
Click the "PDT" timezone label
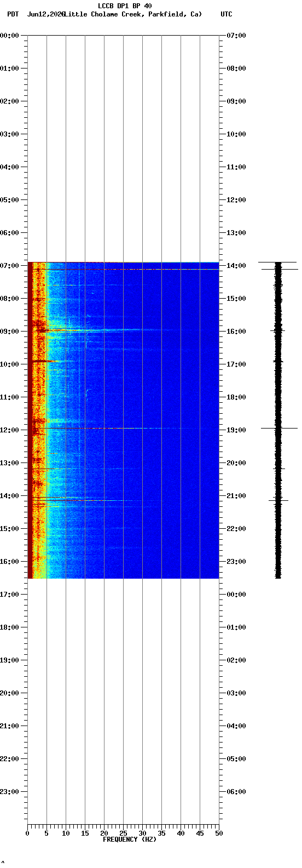pos(13,14)
